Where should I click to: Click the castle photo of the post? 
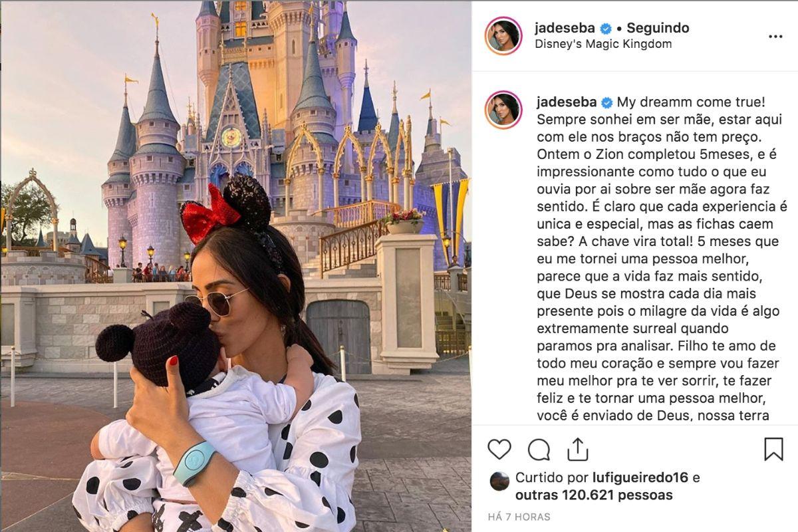[235, 266]
